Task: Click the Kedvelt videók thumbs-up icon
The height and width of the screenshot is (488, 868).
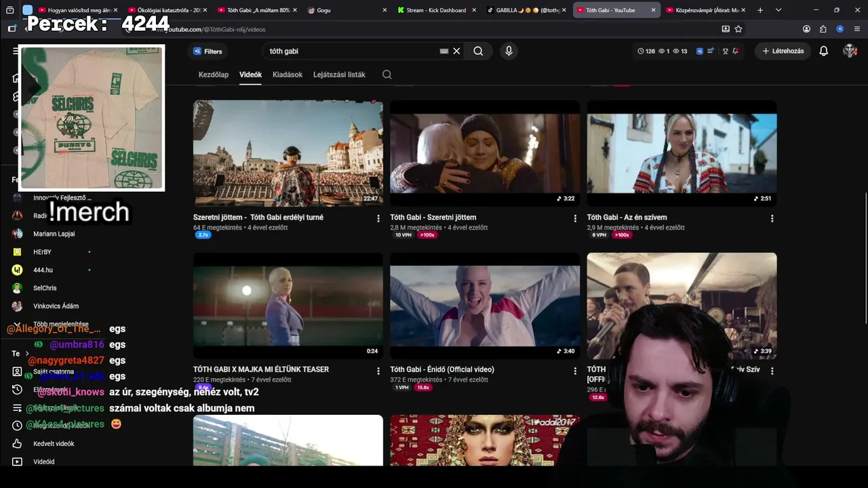Action: coord(17,443)
